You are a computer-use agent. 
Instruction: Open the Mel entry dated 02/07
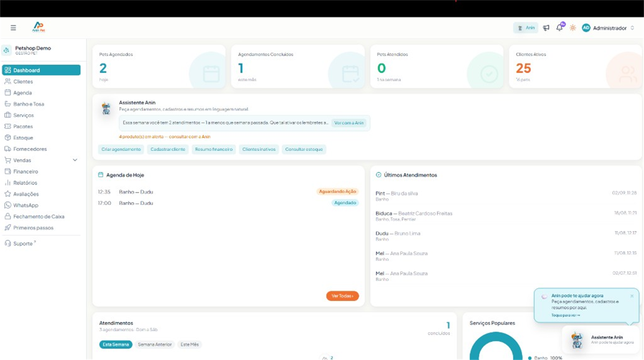[506, 276]
